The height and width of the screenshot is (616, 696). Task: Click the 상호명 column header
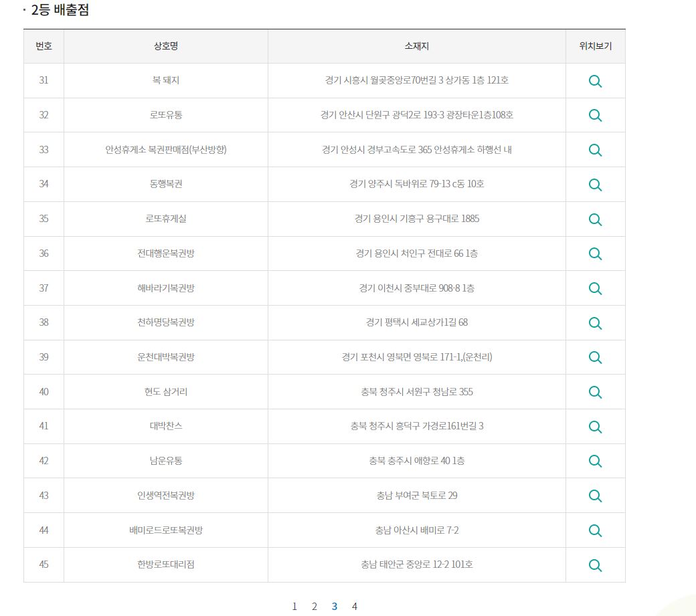coord(166,46)
